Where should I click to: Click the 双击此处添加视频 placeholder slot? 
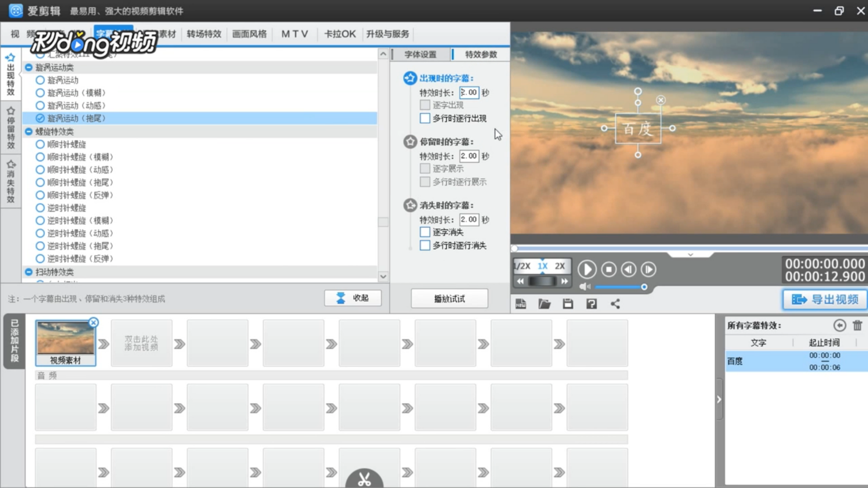tap(142, 343)
